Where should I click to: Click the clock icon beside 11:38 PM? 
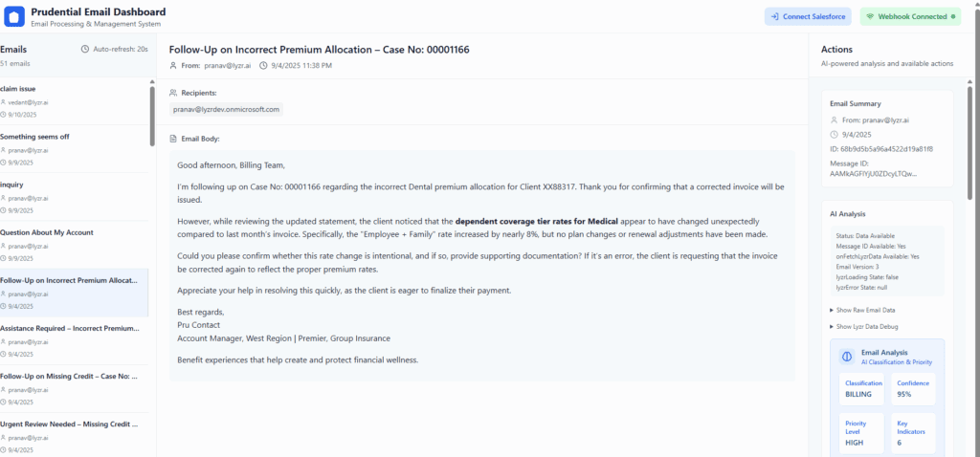(263, 66)
